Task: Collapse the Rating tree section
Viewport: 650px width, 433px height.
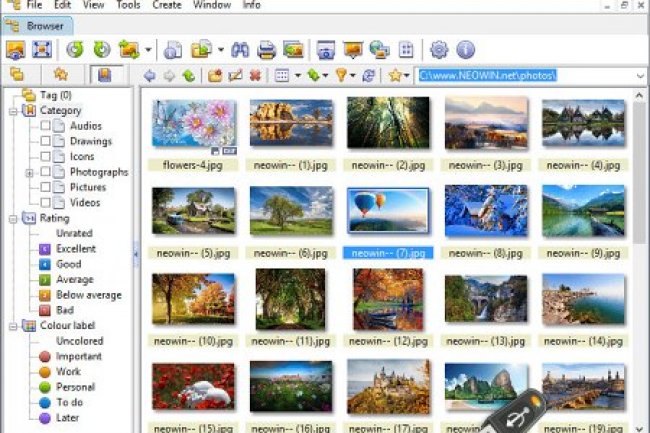Action: [x=14, y=218]
